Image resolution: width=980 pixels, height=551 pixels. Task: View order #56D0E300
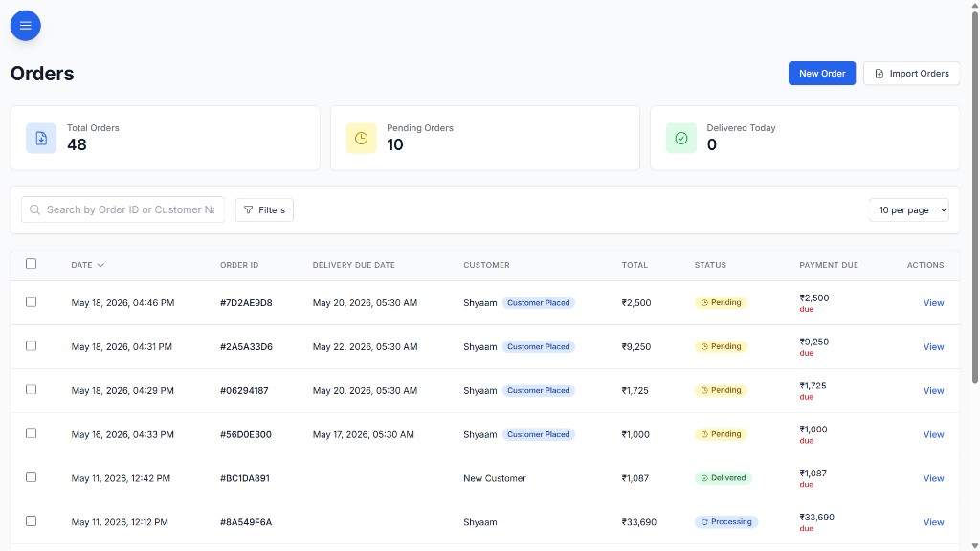(933, 434)
